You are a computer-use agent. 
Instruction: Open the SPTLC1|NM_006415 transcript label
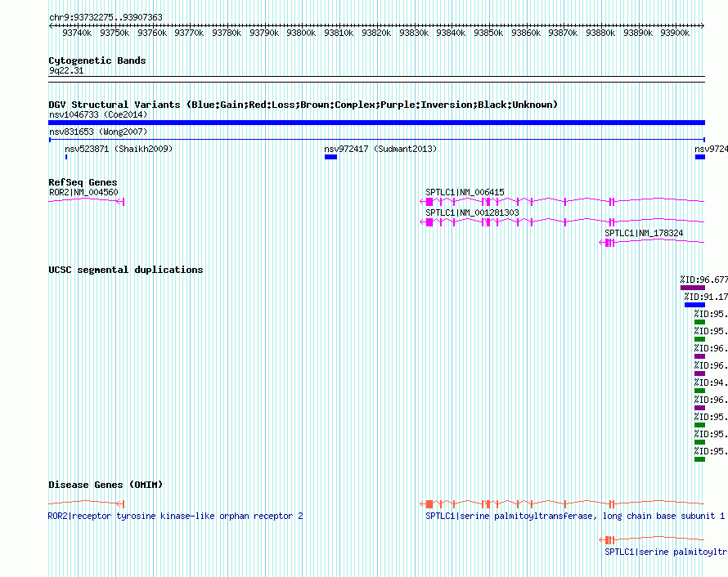click(465, 192)
